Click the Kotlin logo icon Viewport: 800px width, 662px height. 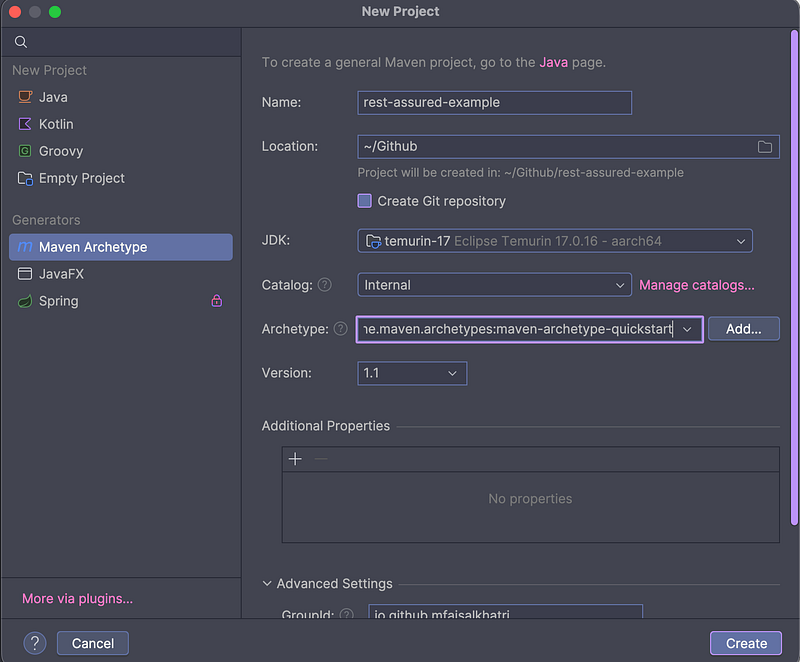click(25, 124)
